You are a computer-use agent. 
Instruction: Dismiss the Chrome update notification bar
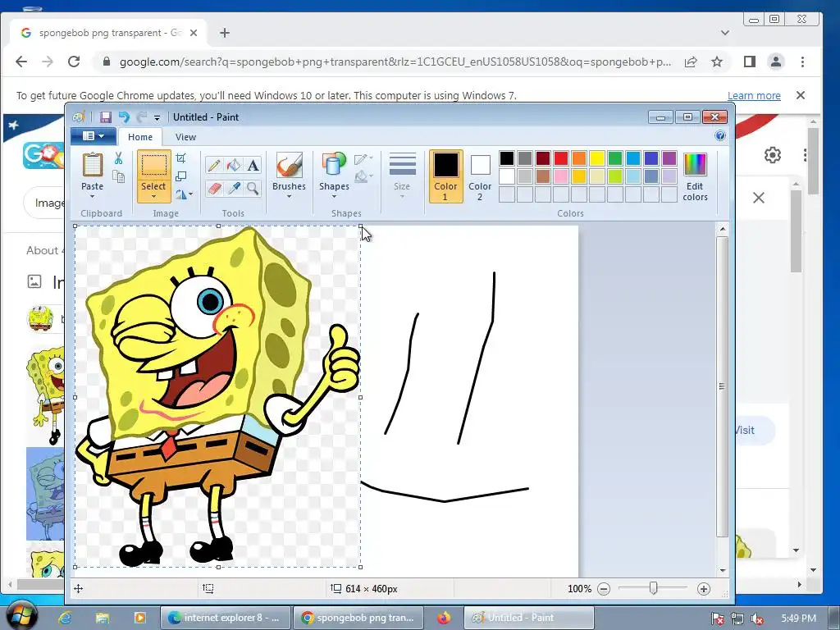(x=801, y=95)
